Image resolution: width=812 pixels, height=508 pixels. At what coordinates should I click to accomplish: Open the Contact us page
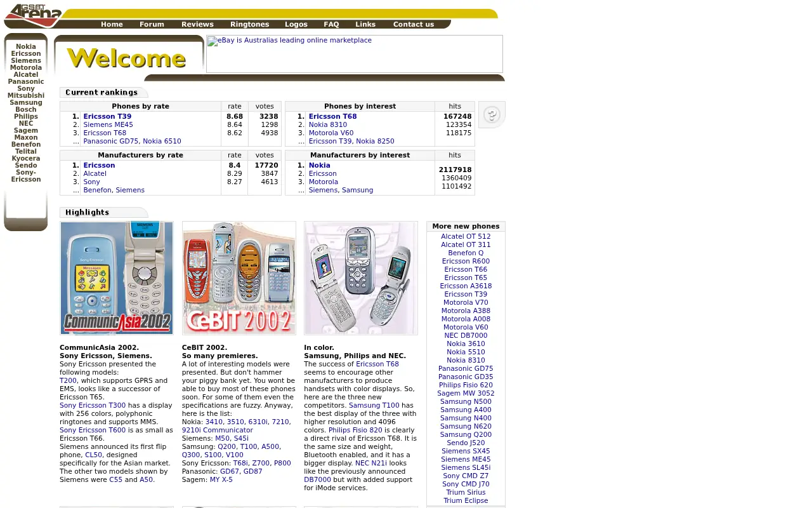pyautogui.click(x=414, y=24)
